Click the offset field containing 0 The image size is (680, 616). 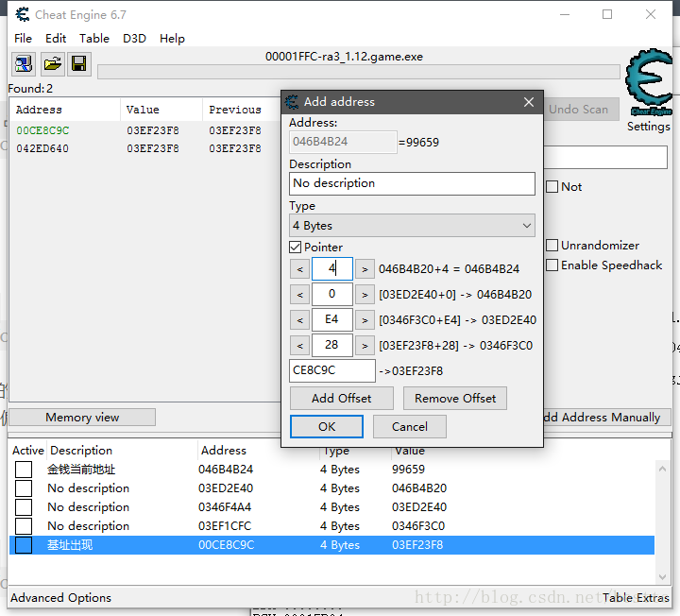click(331, 295)
